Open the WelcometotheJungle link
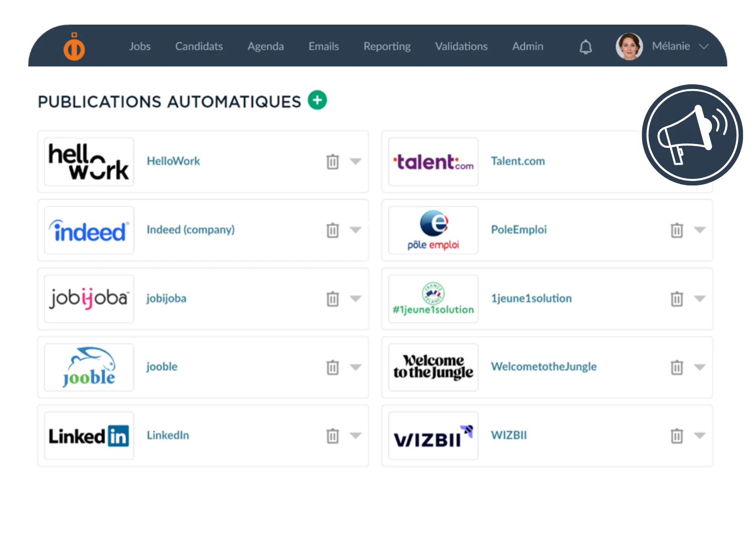 tap(544, 367)
